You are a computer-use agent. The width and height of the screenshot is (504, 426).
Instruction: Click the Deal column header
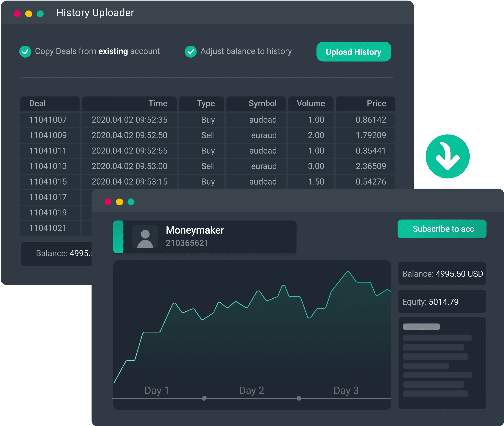(50, 104)
